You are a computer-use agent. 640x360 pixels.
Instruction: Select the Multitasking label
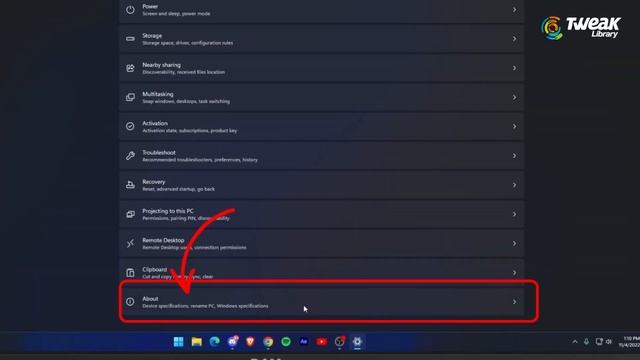coord(158,94)
